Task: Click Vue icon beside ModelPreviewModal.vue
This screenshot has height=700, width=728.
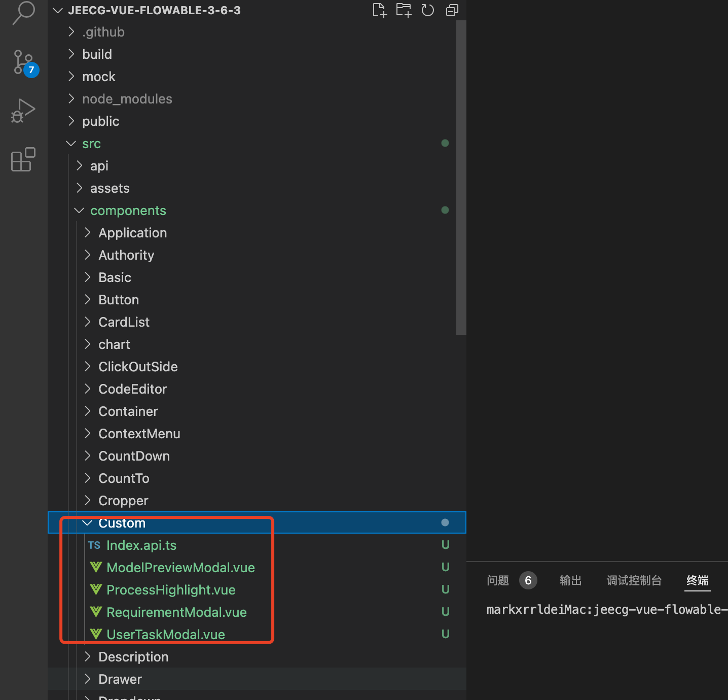Action: 96,567
